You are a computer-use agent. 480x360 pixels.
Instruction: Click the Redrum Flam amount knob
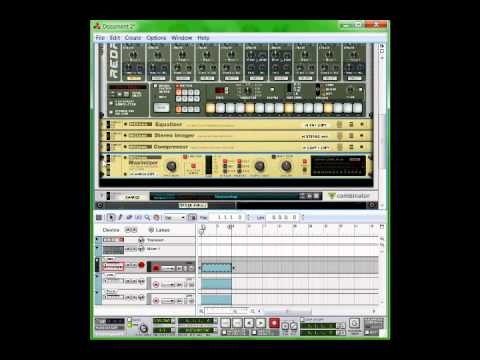pos(350,90)
